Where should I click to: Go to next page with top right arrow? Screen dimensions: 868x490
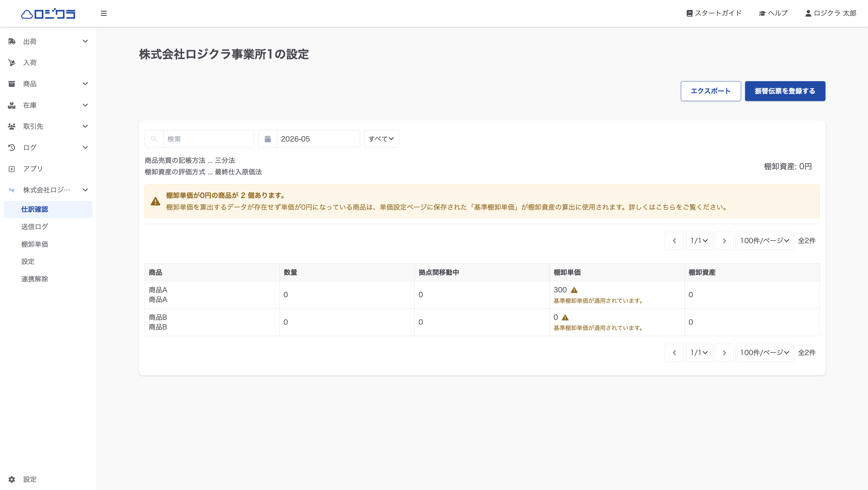(x=724, y=241)
